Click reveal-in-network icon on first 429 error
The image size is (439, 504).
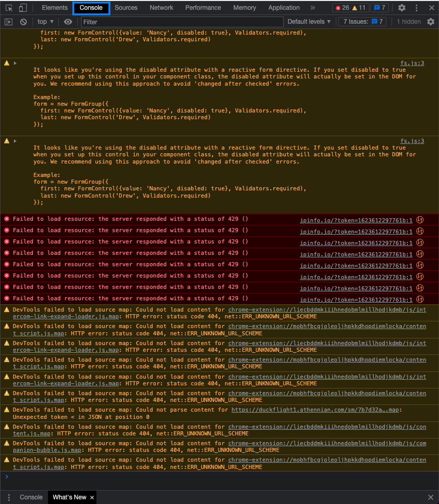point(420,220)
